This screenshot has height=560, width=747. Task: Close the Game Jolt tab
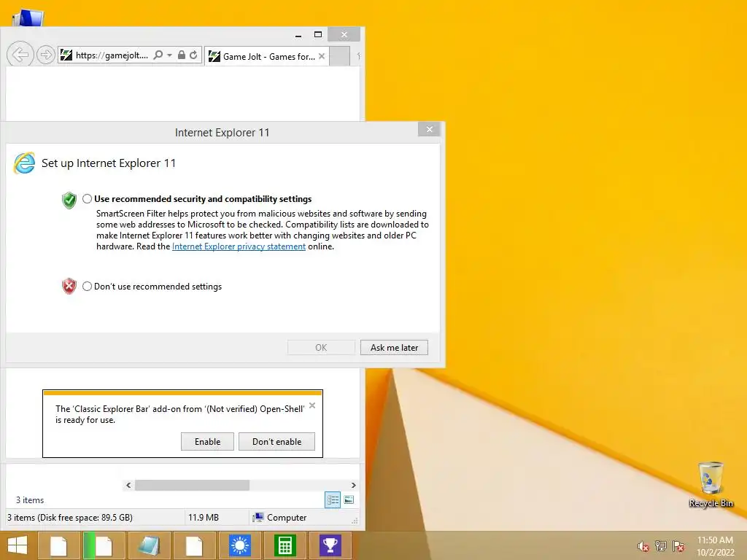pos(322,56)
